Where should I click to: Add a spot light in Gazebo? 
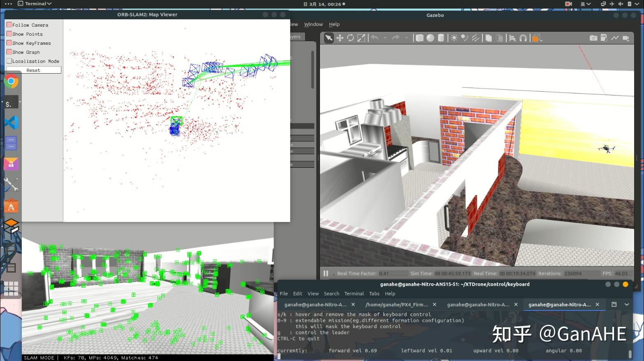[465, 38]
